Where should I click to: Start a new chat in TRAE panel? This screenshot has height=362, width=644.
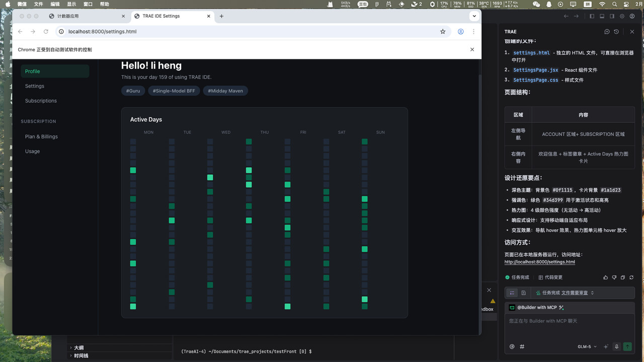(607, 32)
